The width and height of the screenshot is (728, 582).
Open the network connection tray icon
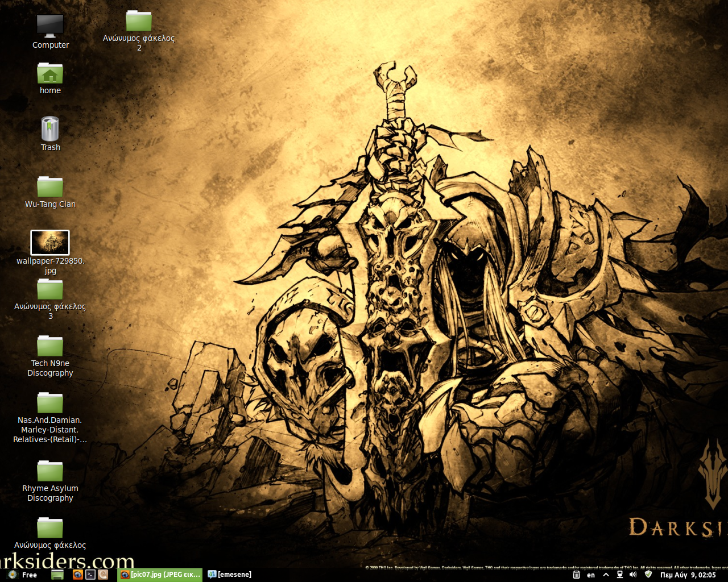tap(620, 575)
